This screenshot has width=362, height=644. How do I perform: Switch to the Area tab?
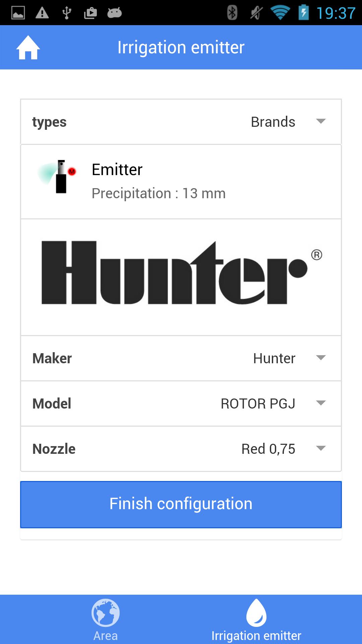point(106,636)
